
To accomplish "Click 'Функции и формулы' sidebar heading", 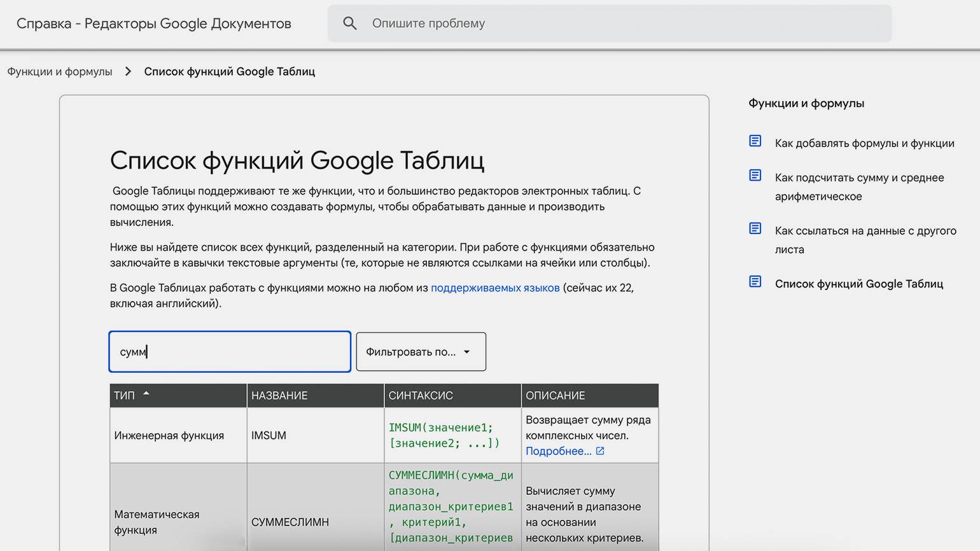I will 806,103.
